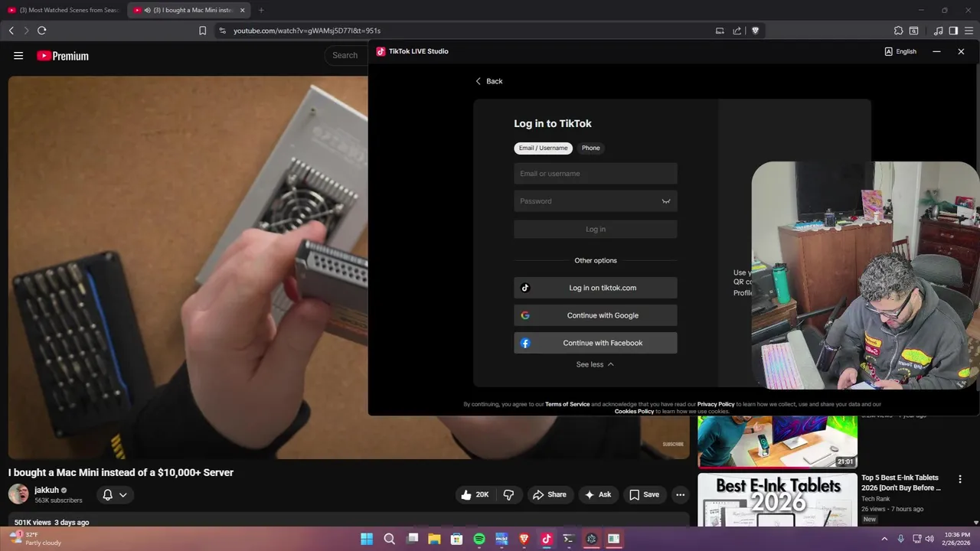The width and height of the screenshot is (980, 551).
Task: Toggle the browser sidebar panel
Action: click(953, 31)
